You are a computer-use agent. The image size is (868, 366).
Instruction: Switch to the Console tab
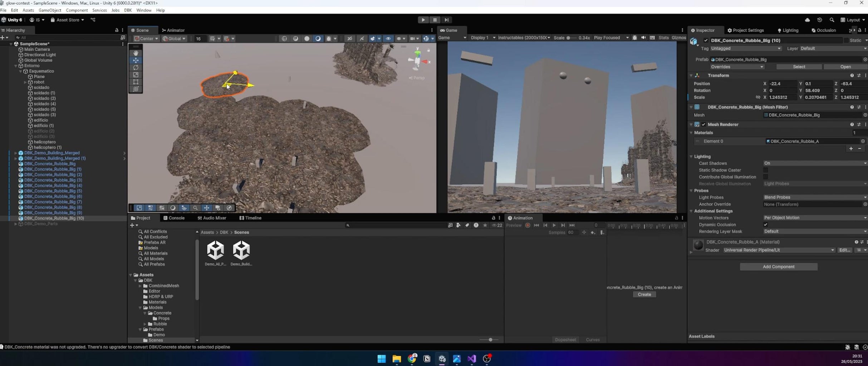(174, 218)
